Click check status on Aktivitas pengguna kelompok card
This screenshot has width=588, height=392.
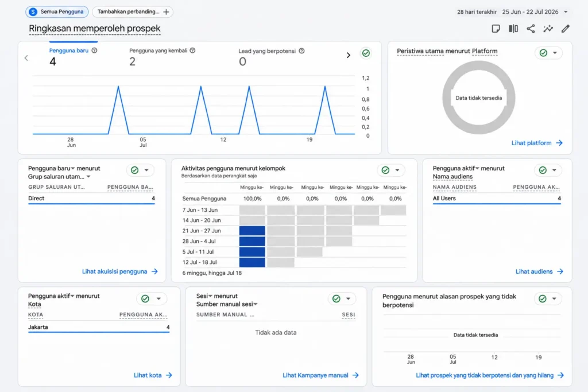385,170
